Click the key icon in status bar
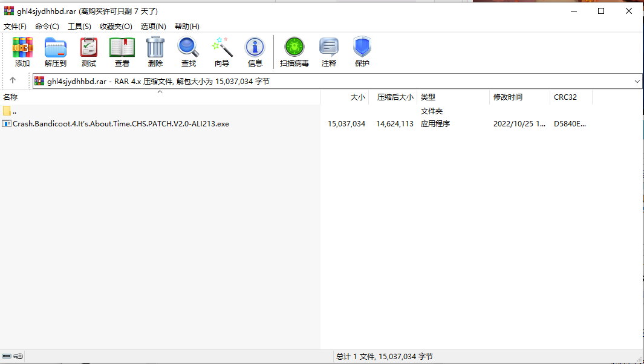Screen dimensions: 644x364 18,356
